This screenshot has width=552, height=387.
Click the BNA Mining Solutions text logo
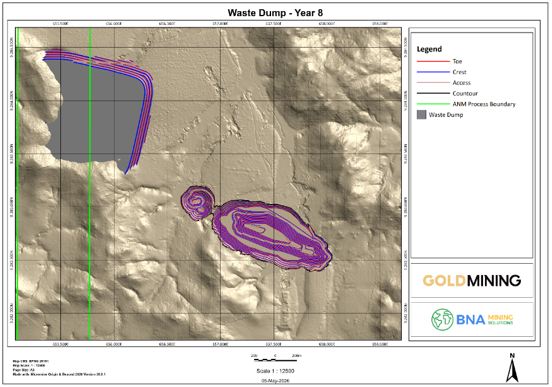pyautogui.click(x=484, y=319)
